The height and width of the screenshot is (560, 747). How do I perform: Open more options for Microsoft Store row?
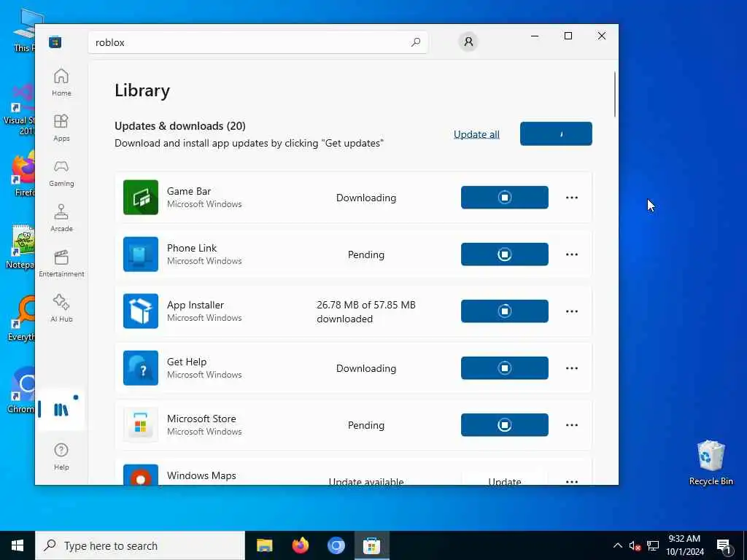click(572, 425)
